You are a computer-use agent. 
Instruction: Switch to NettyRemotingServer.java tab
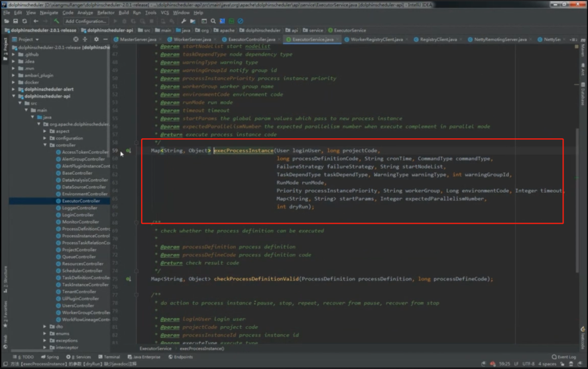click(500, 39)
